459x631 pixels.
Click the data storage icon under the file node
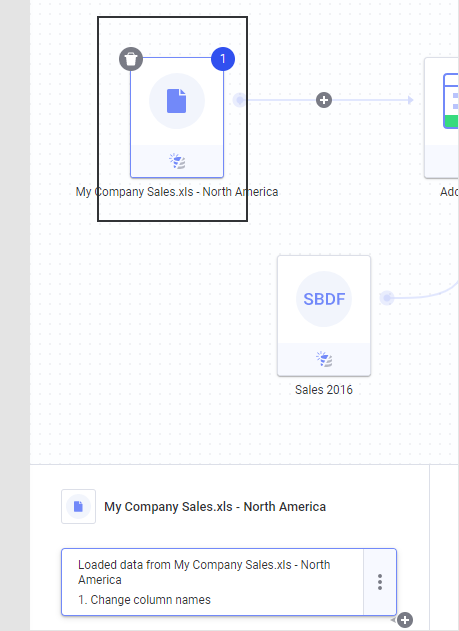tap(177, 161)
